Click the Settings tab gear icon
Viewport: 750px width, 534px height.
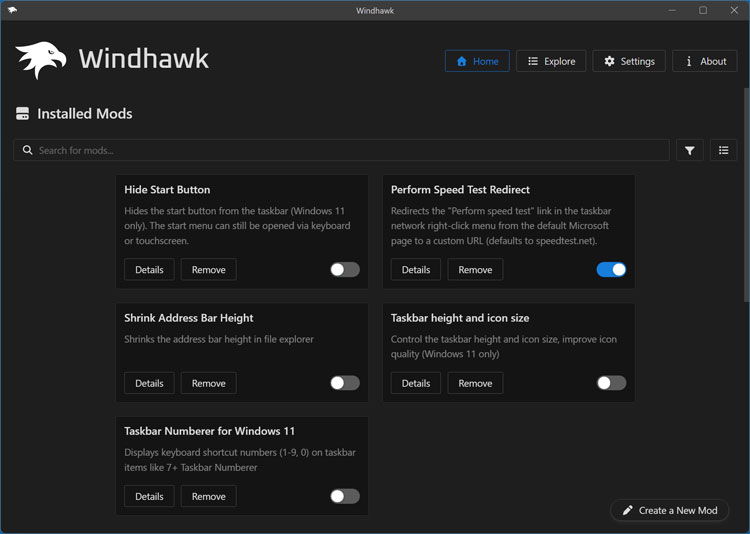tap(609, 61)
